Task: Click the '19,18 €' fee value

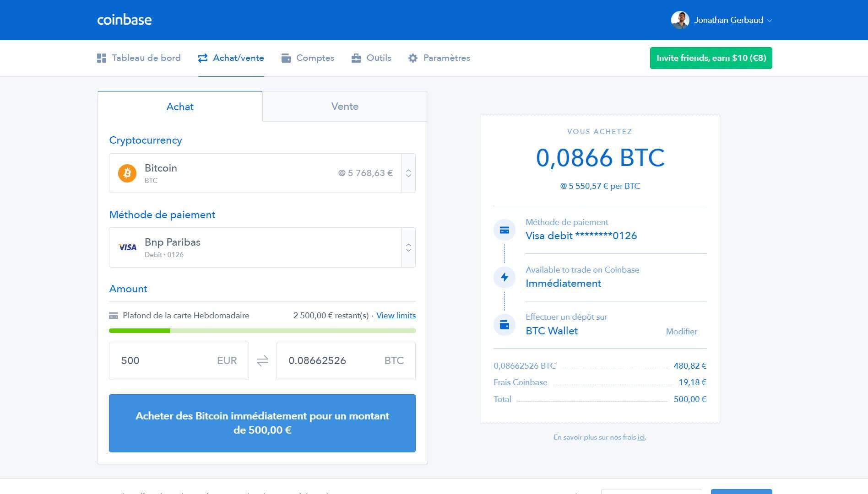Action: (693, 382)
